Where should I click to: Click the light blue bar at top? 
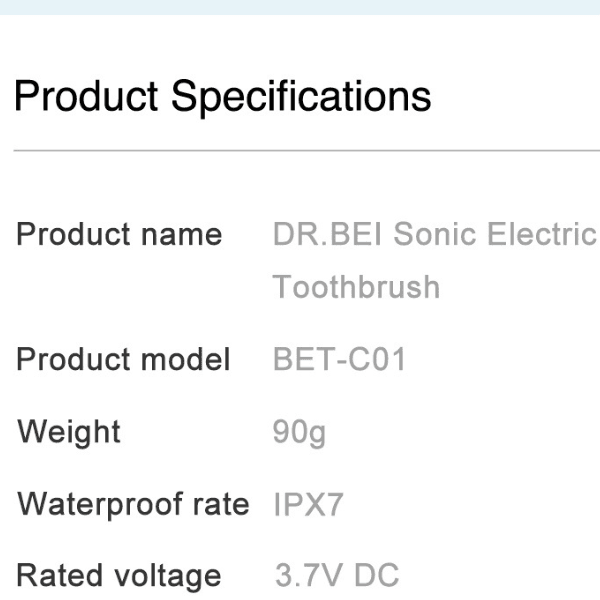(300, 7)
